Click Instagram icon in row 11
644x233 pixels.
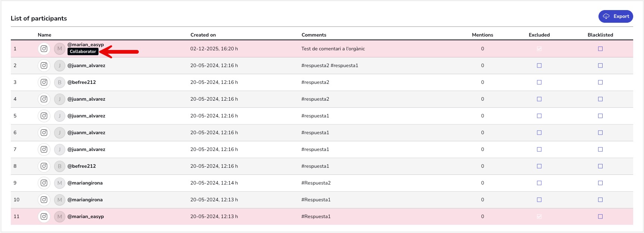click(44, 217)
